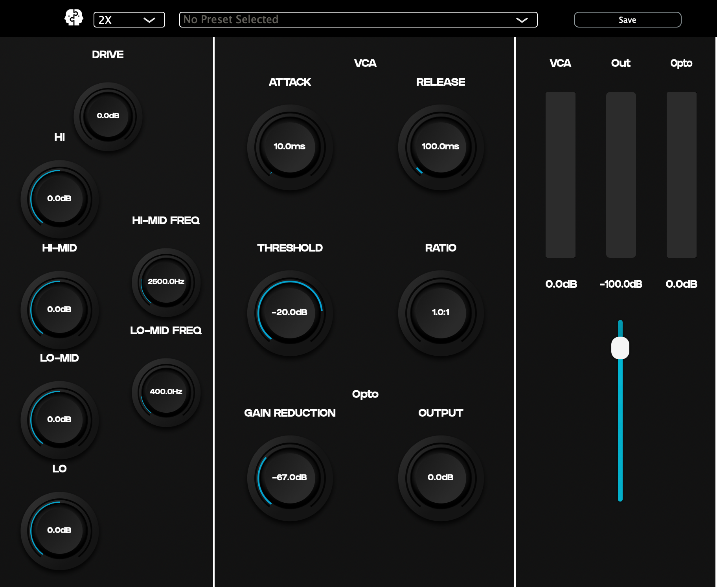Viewport: 717px width, 588px height.
Task: Click the ATTACK label
Action: pos(290,82)
